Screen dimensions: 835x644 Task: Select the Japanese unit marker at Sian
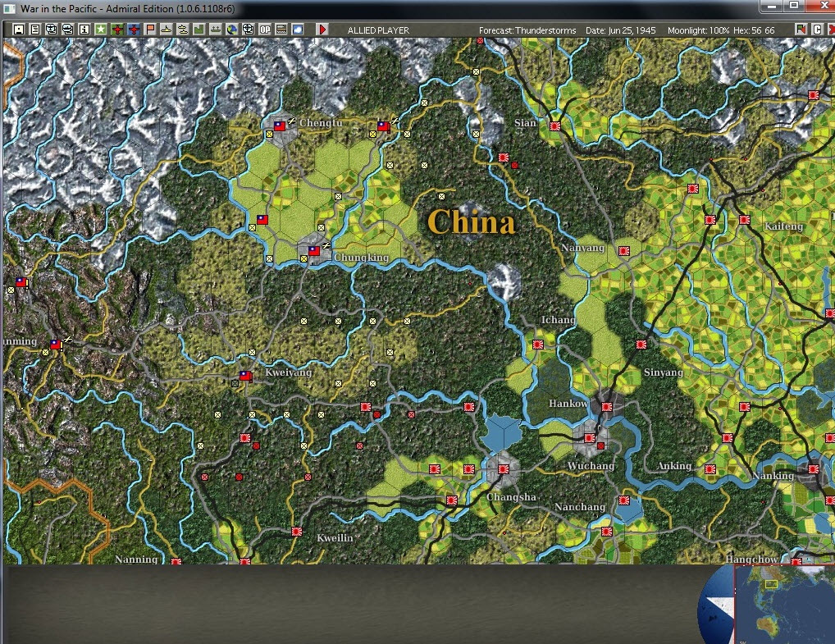555,126
